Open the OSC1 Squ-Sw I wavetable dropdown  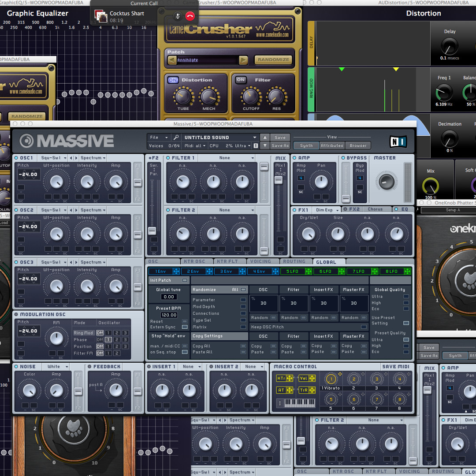click(x=53, y=158)
